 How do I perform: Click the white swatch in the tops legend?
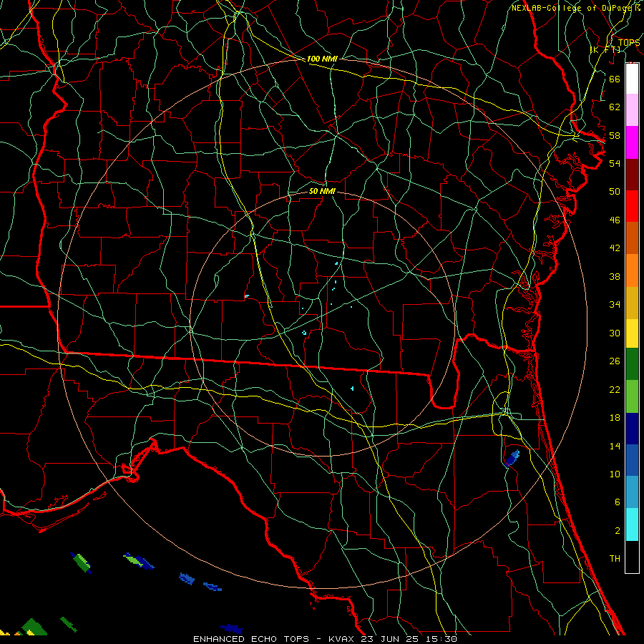(x=632, y=79)
